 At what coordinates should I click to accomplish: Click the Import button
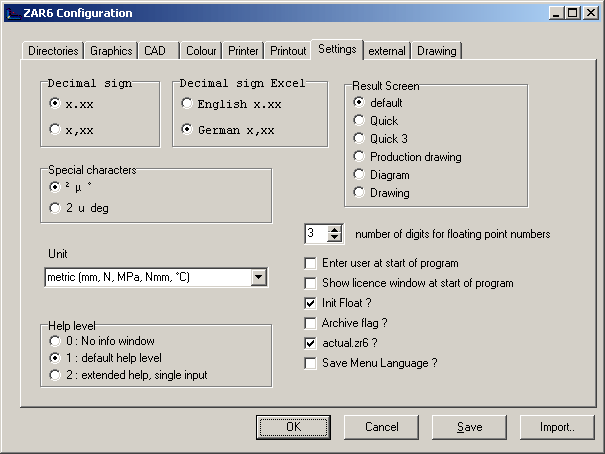point(557,427)
